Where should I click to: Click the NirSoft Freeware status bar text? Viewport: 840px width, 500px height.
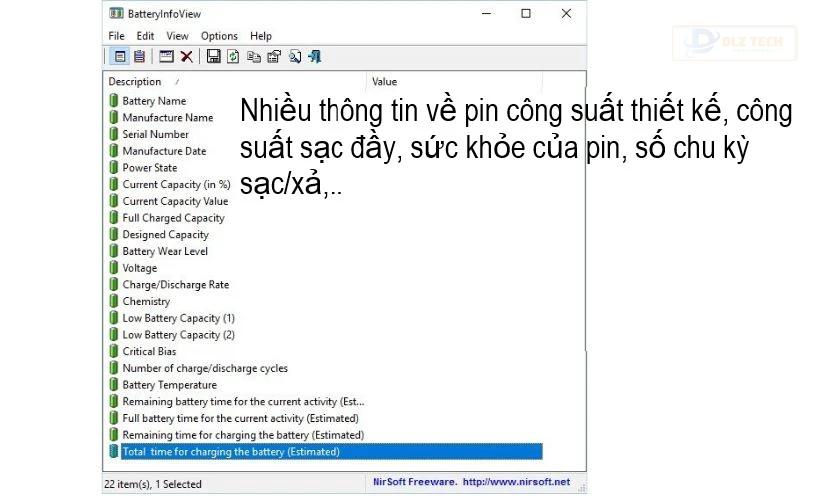(x=415, y=482)
